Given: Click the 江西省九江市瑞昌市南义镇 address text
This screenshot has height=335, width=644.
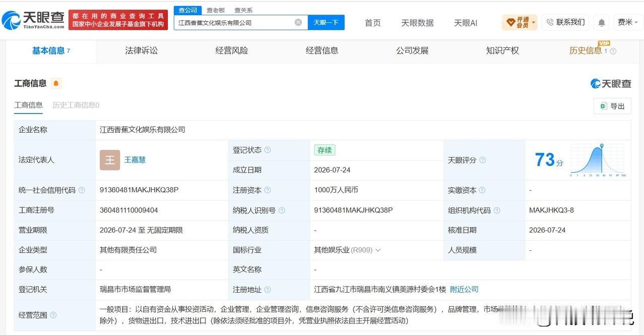Looking at the screenshot, I should pos(380,290).
